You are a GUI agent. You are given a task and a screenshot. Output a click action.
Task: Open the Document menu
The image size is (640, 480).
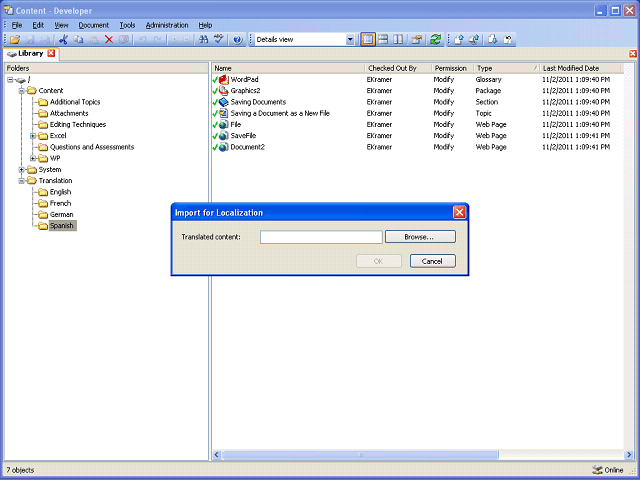click(x=93, y=25)
